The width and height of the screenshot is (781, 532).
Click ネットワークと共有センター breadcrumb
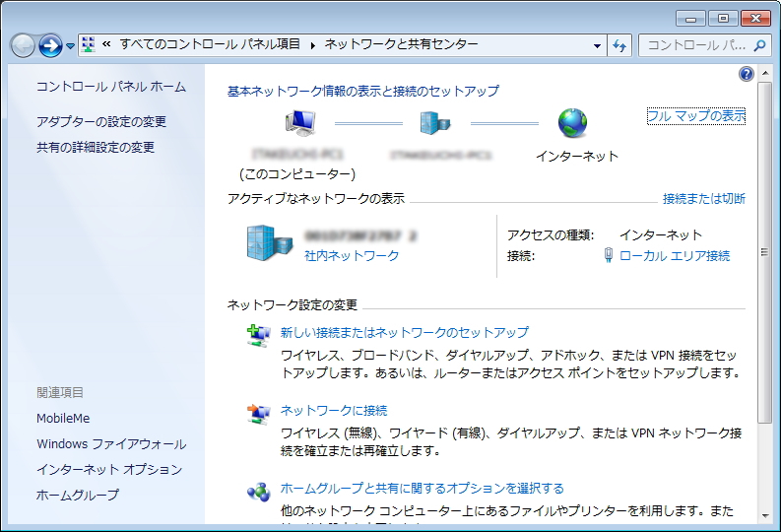coord(401,45)
